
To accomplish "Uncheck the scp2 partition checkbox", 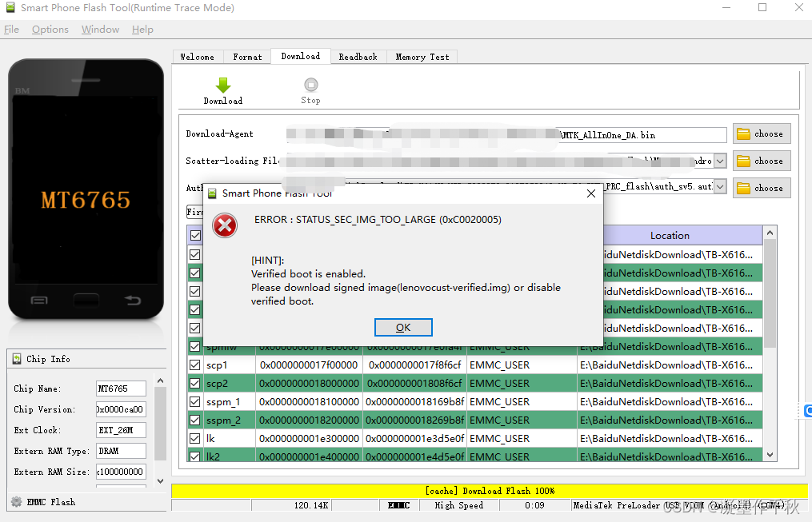I will pyautogui.click(x=194, y=384).
